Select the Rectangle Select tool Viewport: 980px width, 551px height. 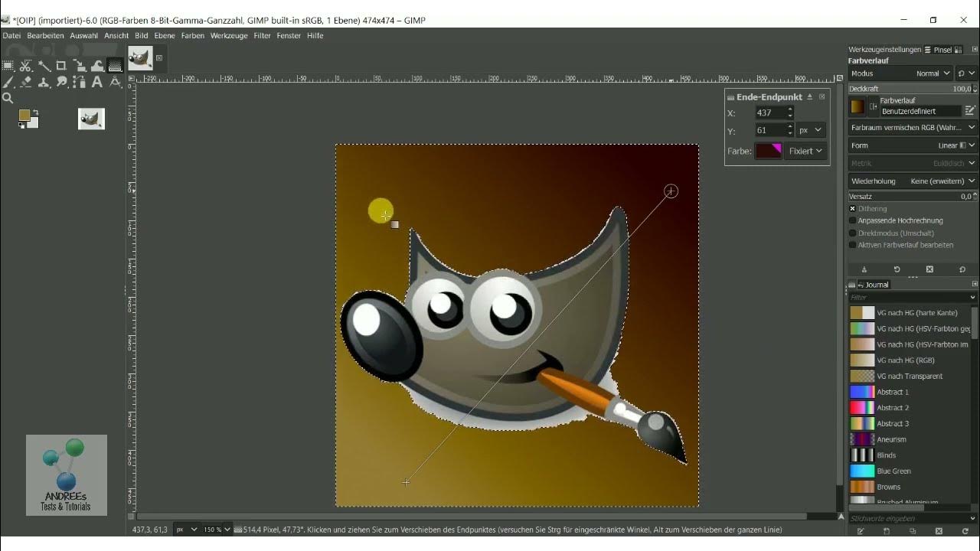pyautogui.click(x=8, y=66)
